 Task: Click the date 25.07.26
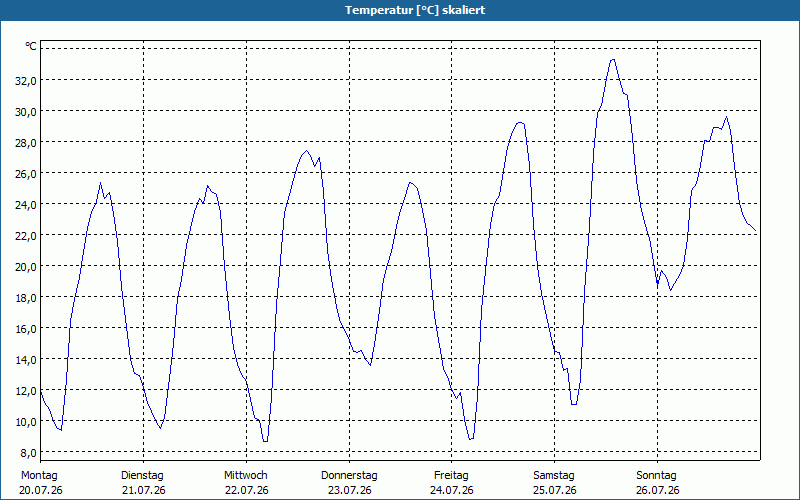[555, 491]
